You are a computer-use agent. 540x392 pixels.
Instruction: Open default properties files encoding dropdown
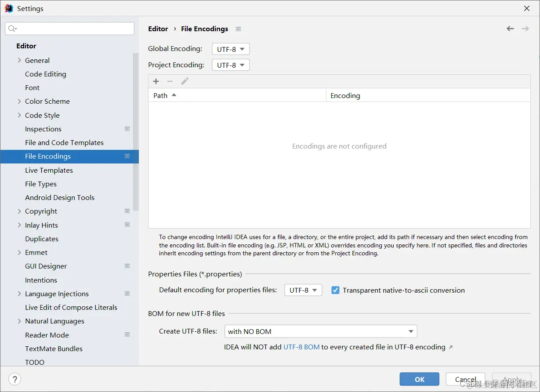pos(303,290)
